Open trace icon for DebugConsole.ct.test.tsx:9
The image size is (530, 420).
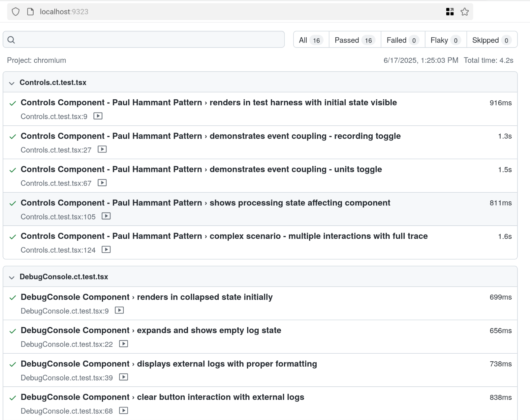119,310
